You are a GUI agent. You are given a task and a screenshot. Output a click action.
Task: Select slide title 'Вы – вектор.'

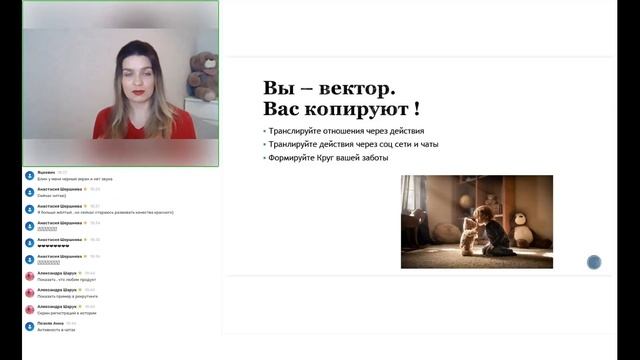pos(329,88)
